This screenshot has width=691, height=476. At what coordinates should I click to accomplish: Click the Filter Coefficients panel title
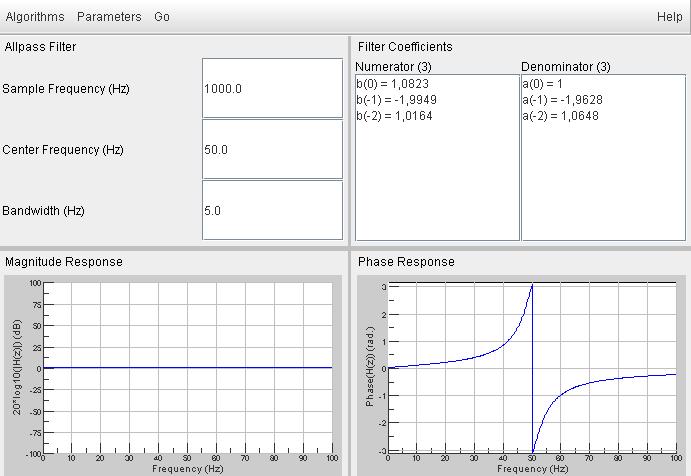point(405,47)
